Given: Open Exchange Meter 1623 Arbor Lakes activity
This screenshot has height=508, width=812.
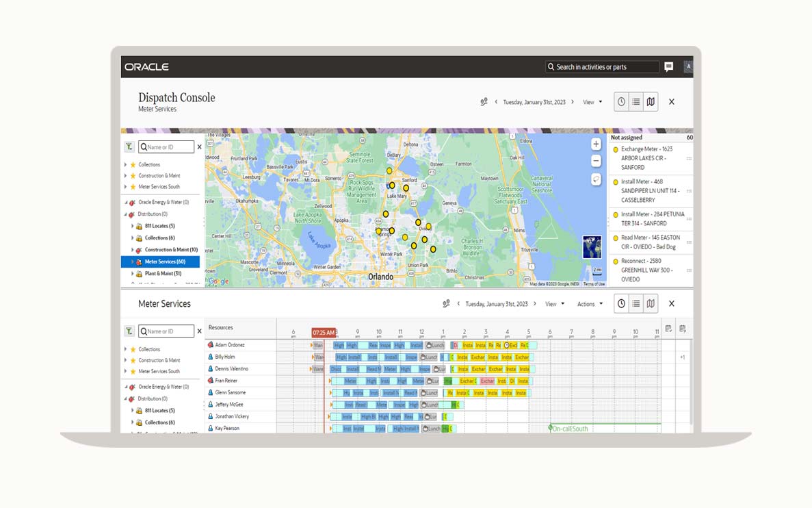Looking at the screenshot, I should 646,158.
